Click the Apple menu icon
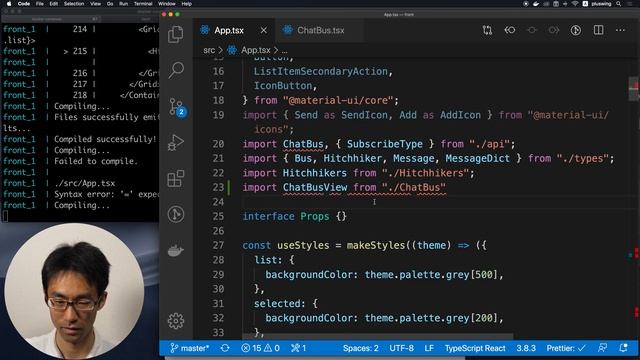640x360 pixels. point(9,4)
